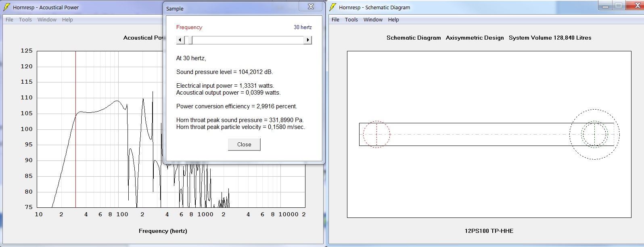This screenshot has height=247, width=644.
Task: Click the '12PS100 TP-HHE' label under schematic
Action: coord(489,231)
